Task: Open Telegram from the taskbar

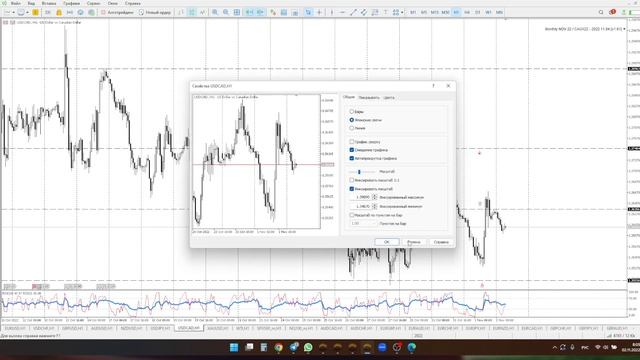Action: pos(293,347)
